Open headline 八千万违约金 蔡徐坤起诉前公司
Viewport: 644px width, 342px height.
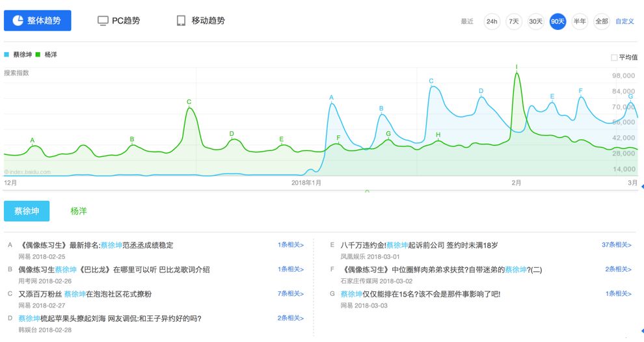419,245
